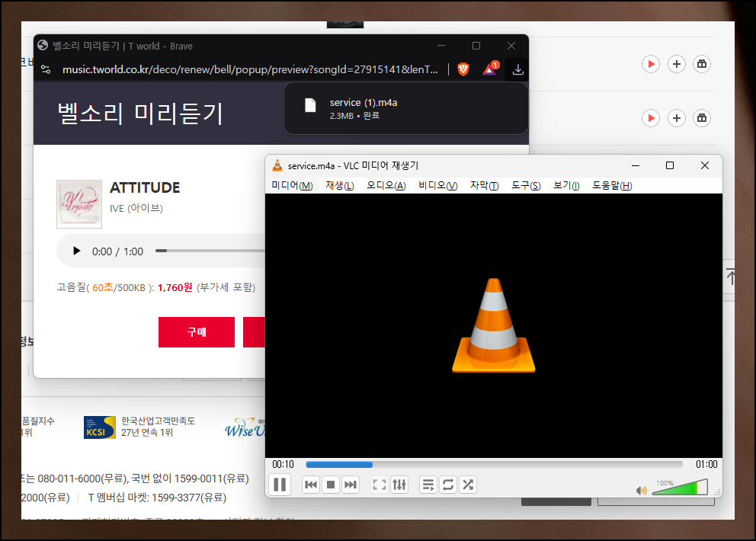Close the VLC media player window
The height and width of the screenshot is (541, 756).
704,165
